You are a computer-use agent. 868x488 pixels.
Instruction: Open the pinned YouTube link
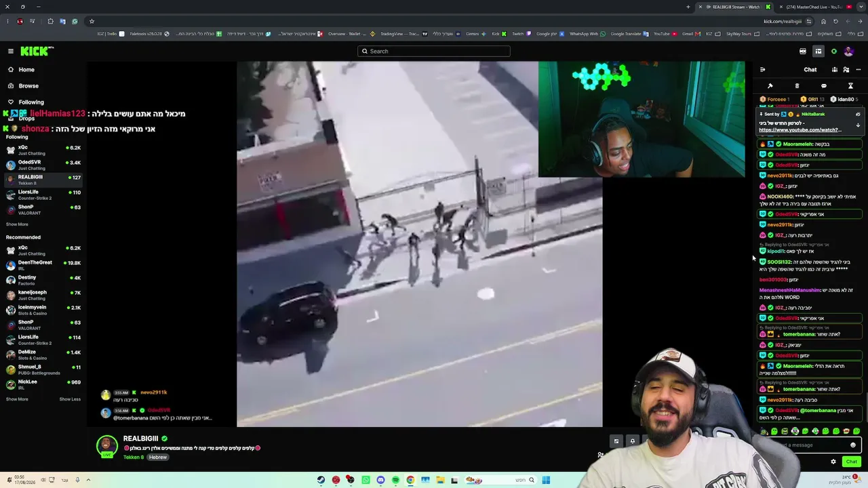800,130
